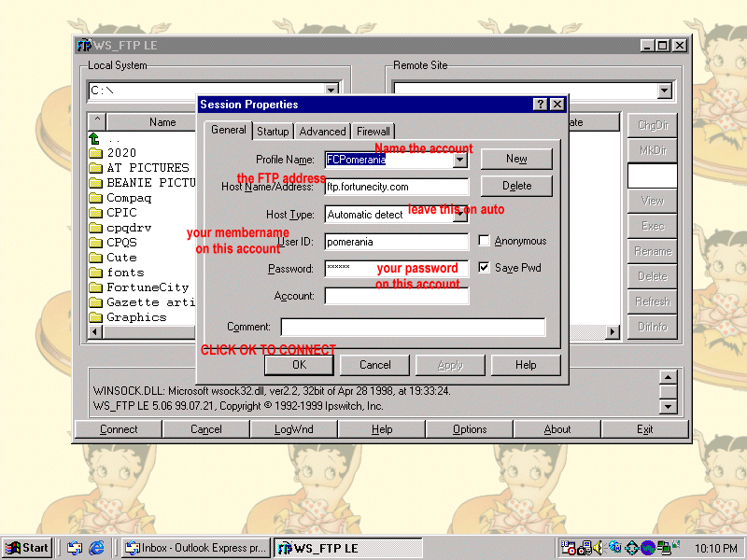This screenshot has height=560, width=747.
Task: Click the log window scroll down arrow
Action: pos(668,406)
